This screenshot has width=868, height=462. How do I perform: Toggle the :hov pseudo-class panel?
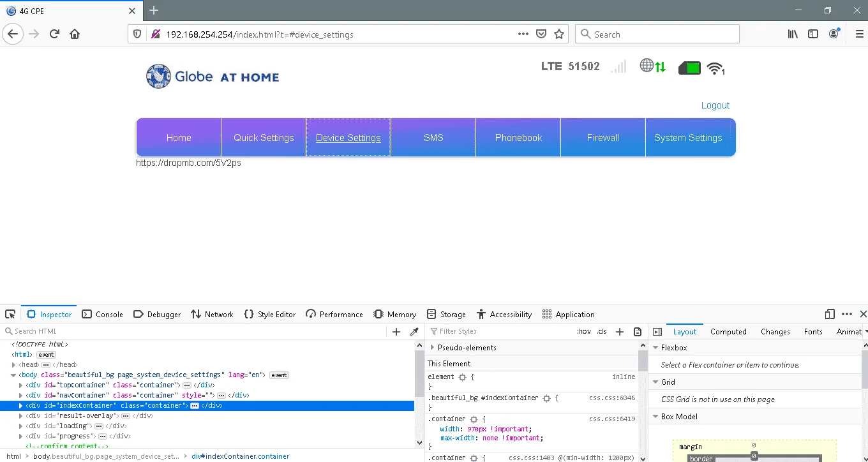point(584,332)
